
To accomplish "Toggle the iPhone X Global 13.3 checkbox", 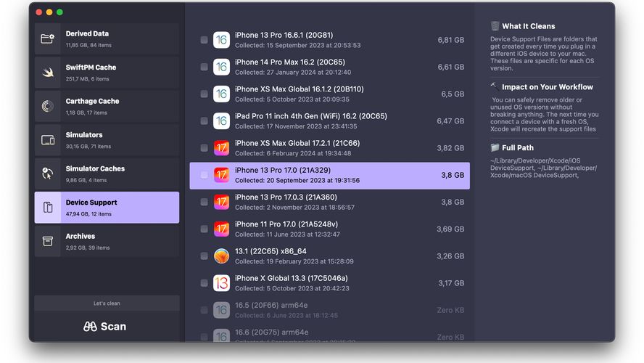I will coord(204,283).
